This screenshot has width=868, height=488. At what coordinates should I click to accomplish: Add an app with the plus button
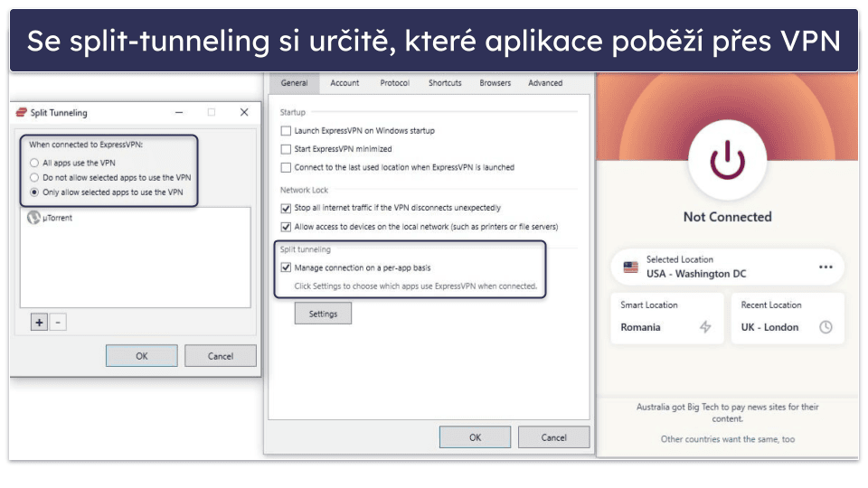pyautogui.click(x=39, y=322)
